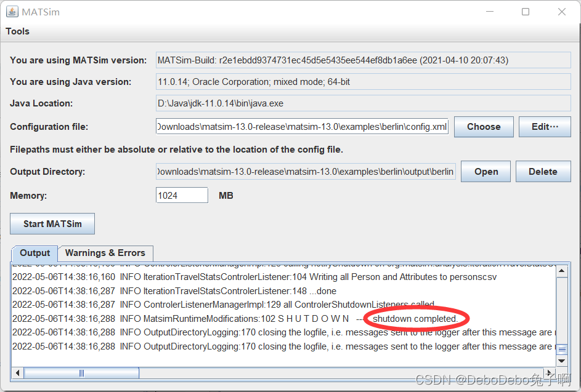The height and width of the screenshot is (392, 581).
Task: Click log line 'all ControlerShutdownListeners called'
Action: click(223, 305)
